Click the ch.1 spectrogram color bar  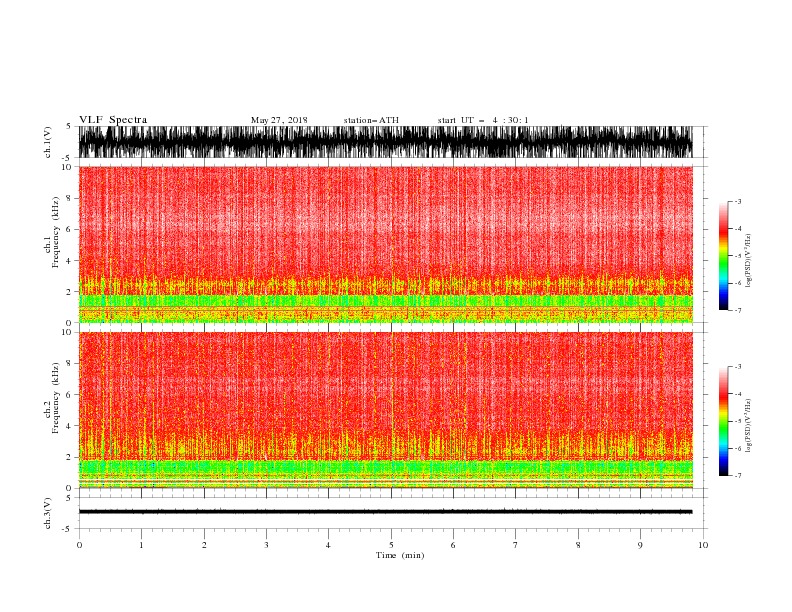coord(723,256)
